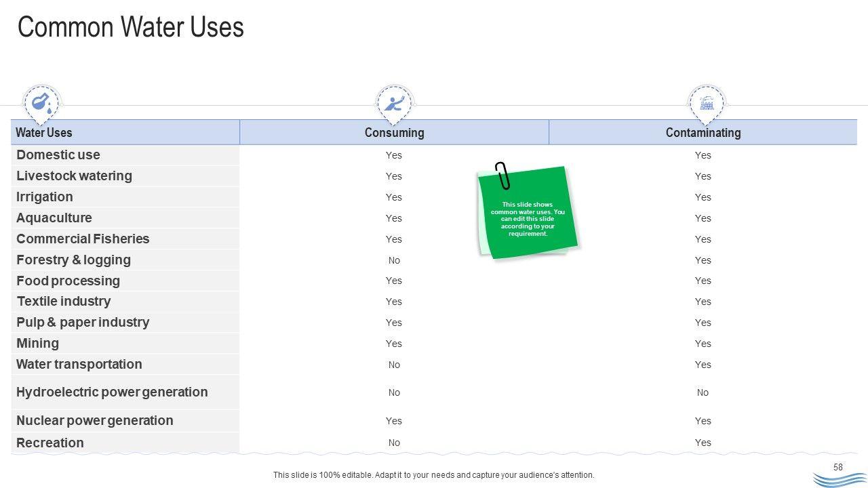This screenshot has height=488, width=868.
Task: Click Hydroelectric power generation row label
Action: click(x=112, y=392)
